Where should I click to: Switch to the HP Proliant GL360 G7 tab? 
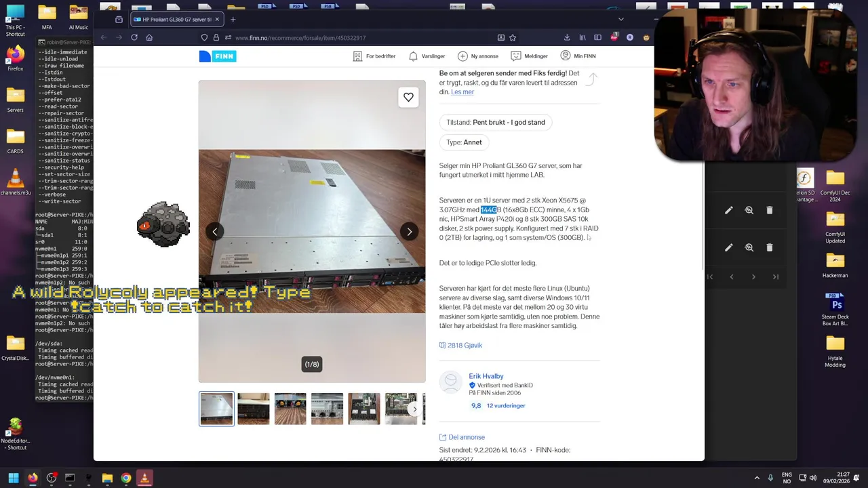[x=175, y=19]
